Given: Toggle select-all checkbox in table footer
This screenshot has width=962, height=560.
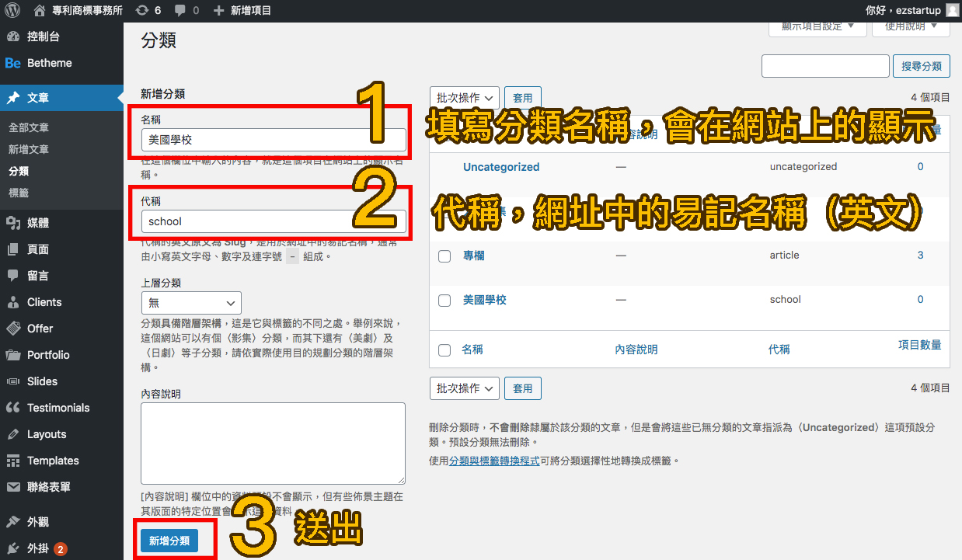Looking at the screenshot, I should coord(444,350).
